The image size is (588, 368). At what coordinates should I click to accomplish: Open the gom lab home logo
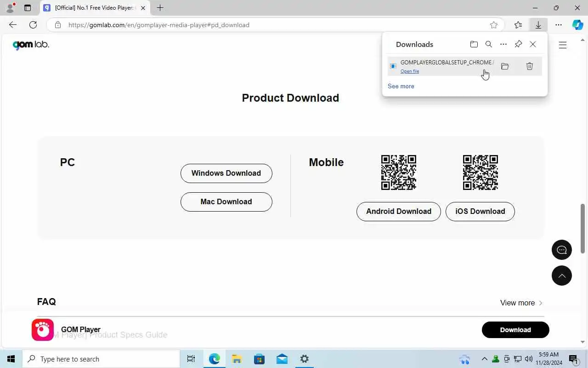pyautogui.click(x=31, y=45)
